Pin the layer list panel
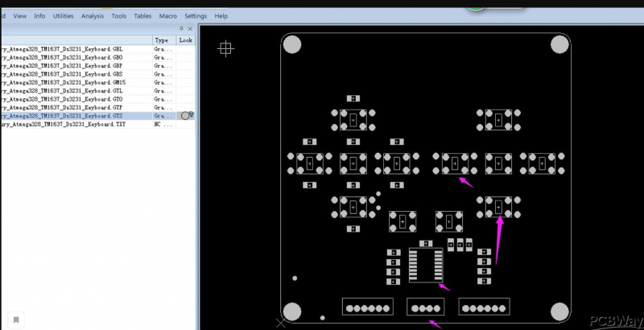The width and height of the screenshot is (644, 330). 182,29
